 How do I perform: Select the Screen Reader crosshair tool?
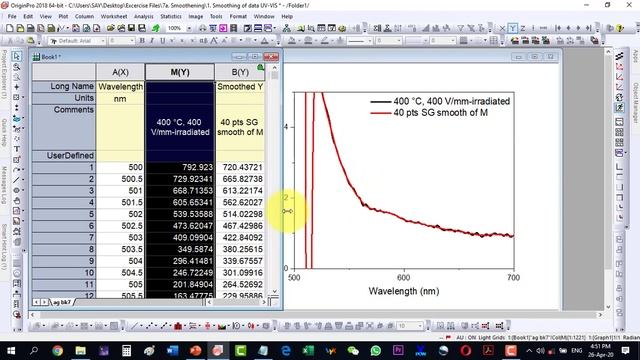(x=17, y=87)
